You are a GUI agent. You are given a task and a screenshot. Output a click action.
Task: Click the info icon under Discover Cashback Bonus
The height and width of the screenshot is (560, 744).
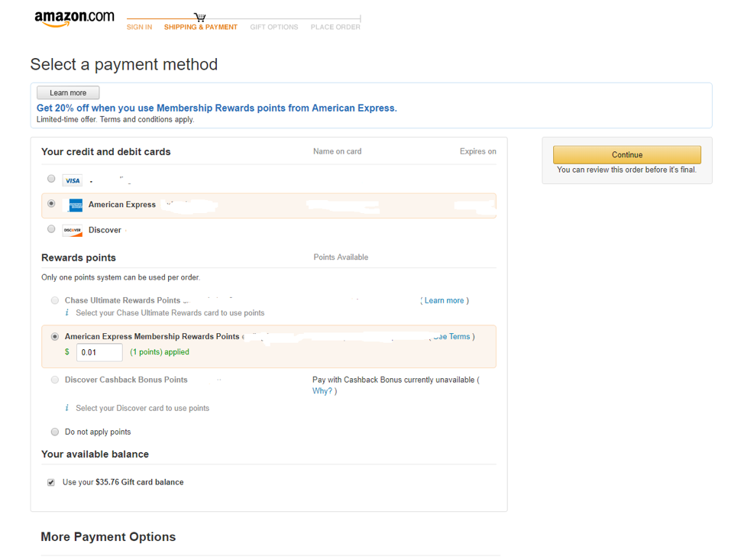[x=67, y=408]
